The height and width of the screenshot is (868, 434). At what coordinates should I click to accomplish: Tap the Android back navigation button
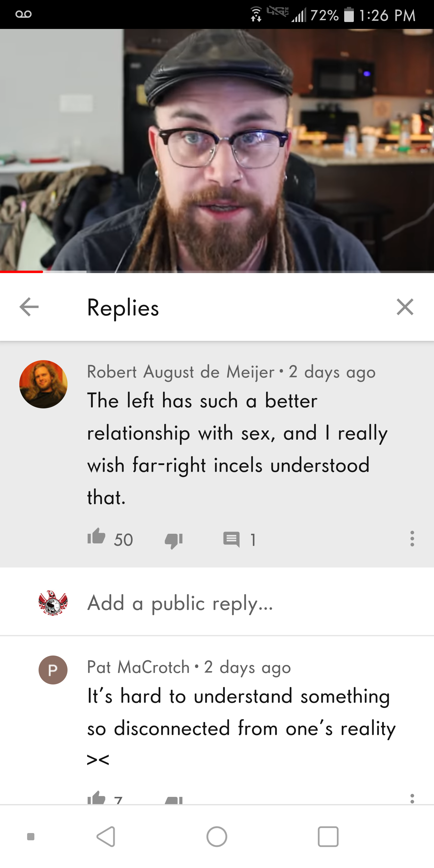106,836
